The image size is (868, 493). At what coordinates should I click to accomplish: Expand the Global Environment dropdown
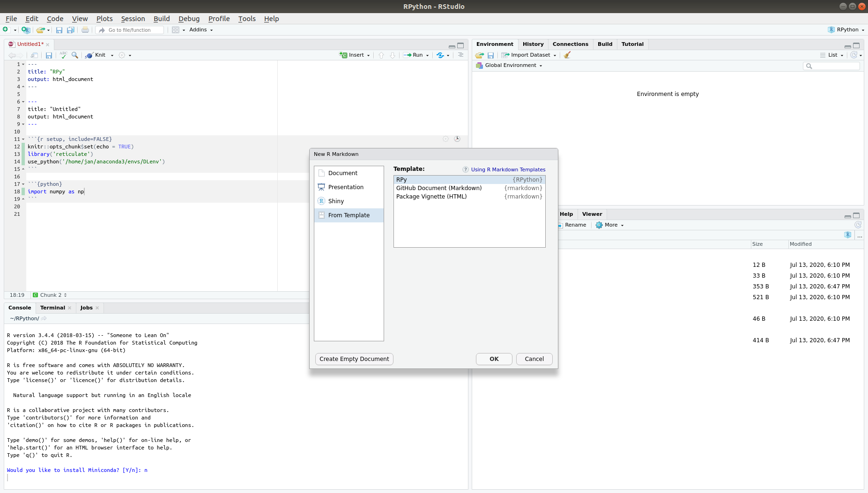tap(513, 66)
